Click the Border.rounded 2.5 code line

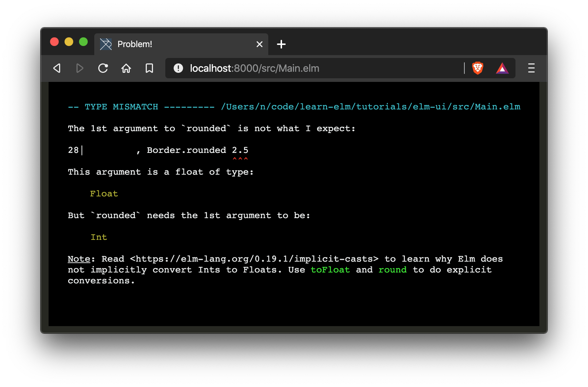click(x=198, y=150)
